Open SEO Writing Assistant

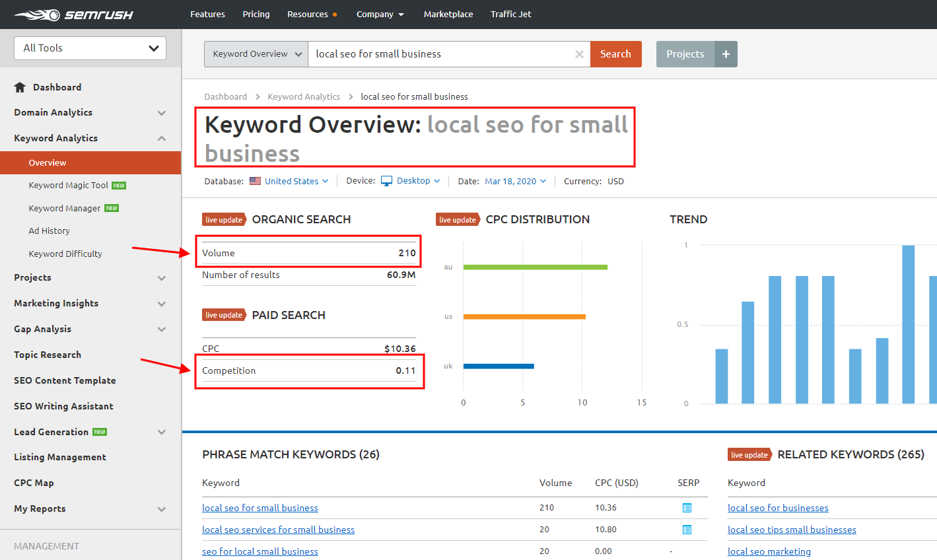coord(63,407)
